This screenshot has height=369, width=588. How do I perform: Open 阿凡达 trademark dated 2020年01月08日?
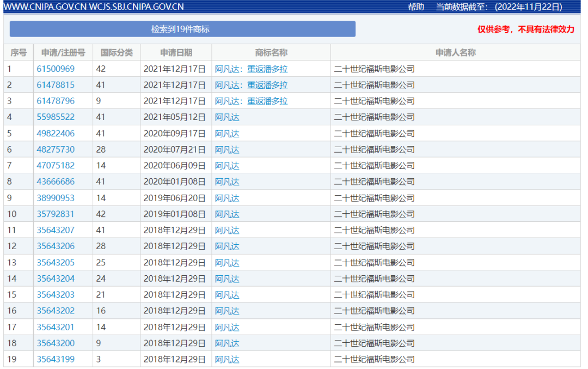click(x=227, y=182)
